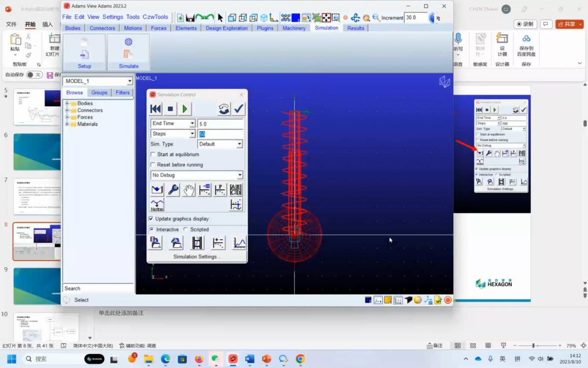This screenshot has width=588, height=368.
Task: Uncheck Update graphics display
Action: pos(151,219)
